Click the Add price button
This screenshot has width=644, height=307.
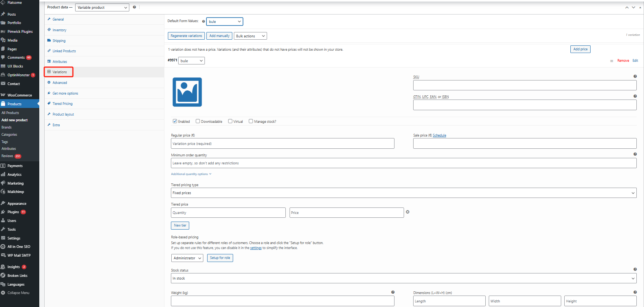coord(580,49)
